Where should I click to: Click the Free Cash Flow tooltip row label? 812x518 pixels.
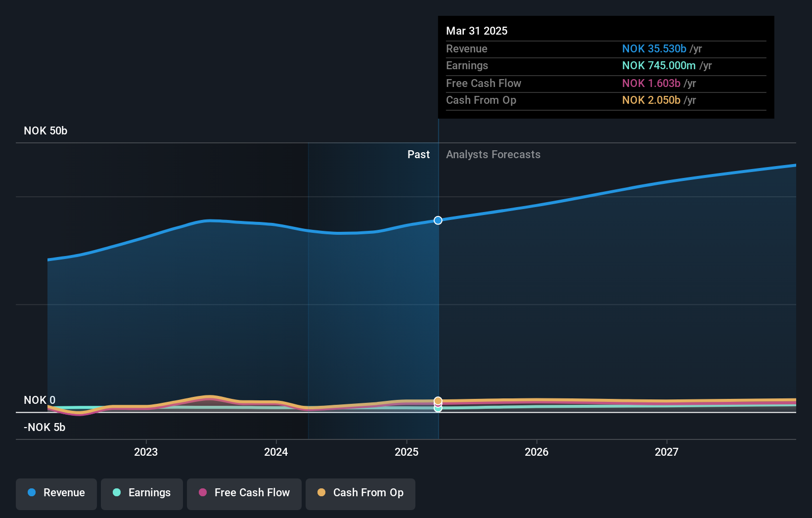[x=483, y=84]
